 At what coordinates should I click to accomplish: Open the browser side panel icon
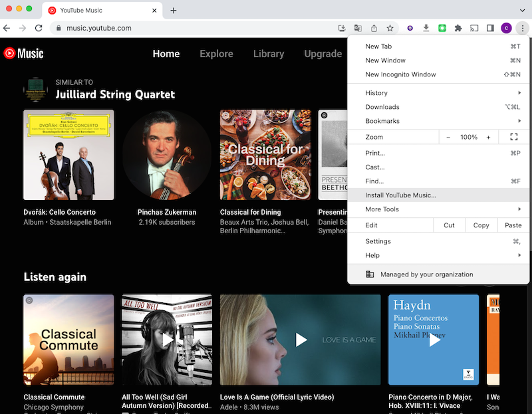click(490, 29)
